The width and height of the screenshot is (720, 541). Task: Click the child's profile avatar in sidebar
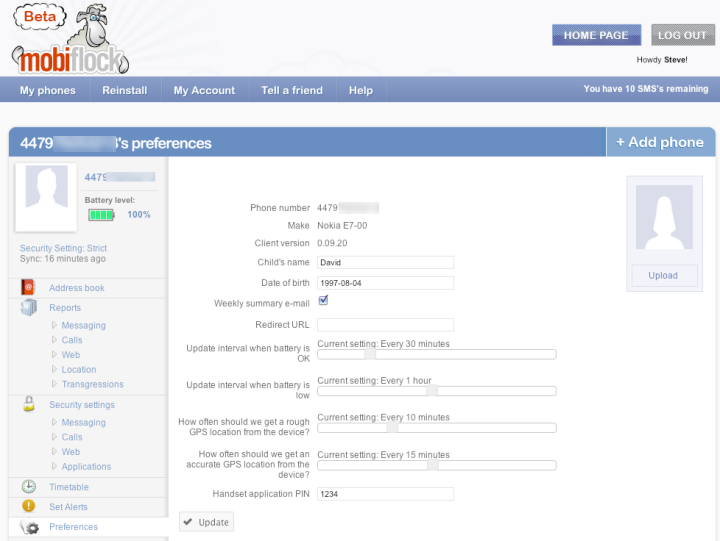[x=46, y=197]
